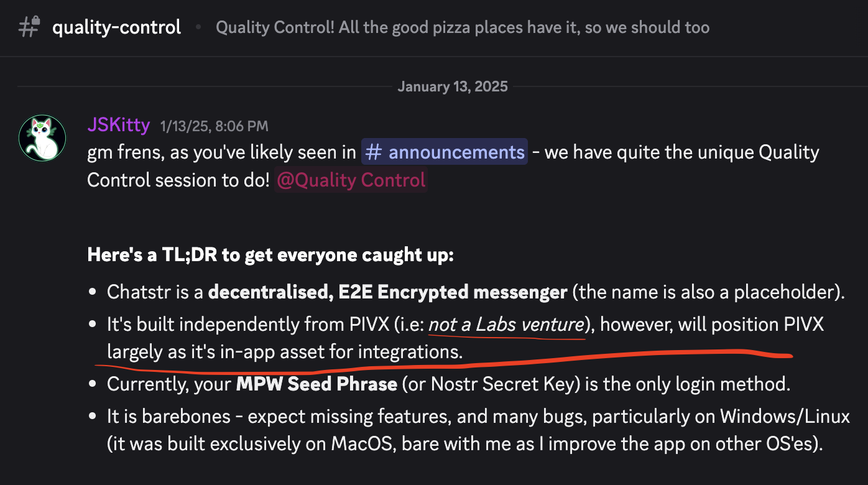Viewport: 868px width, 485px height.
Task: Click the "Windows/Linux" text in last bullet
Action: tap(785, 416)
